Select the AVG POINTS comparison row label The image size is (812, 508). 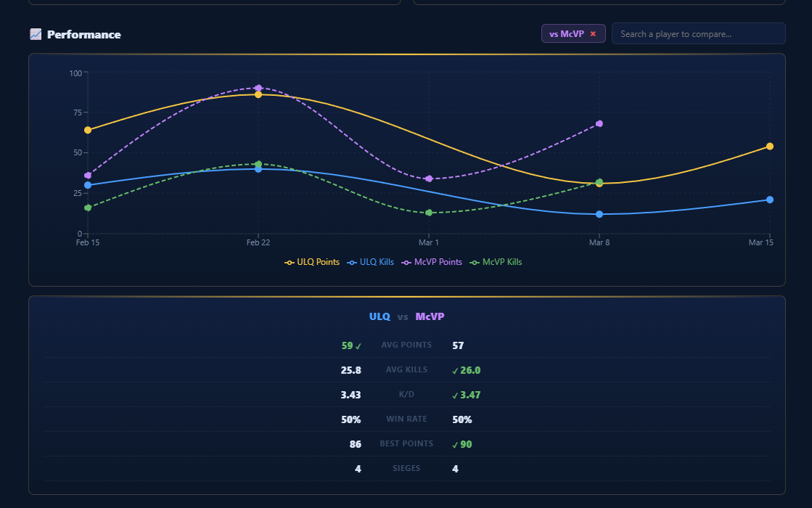click(406, 345)
